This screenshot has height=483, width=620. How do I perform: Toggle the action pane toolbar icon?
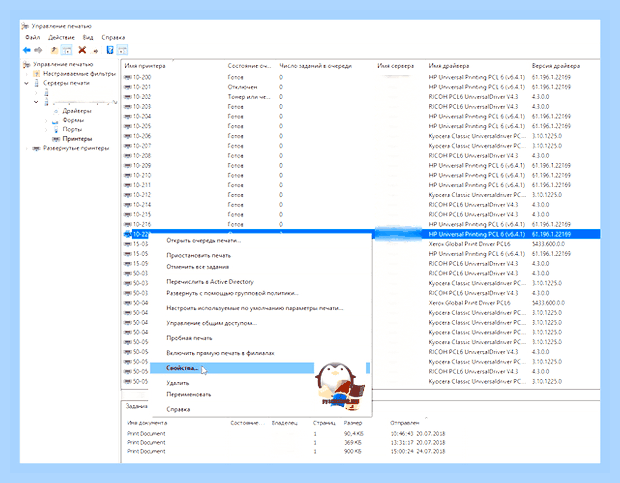click(x=123, y=50)
